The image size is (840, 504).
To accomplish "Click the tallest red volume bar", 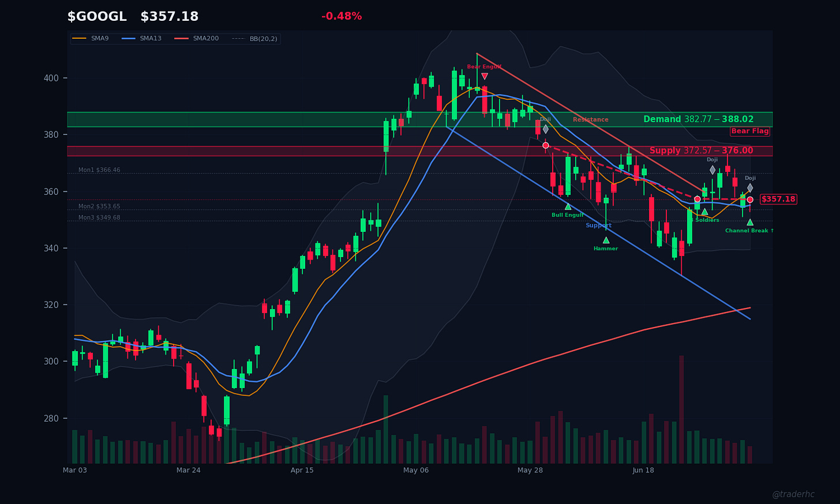I will tap(681, 409).
